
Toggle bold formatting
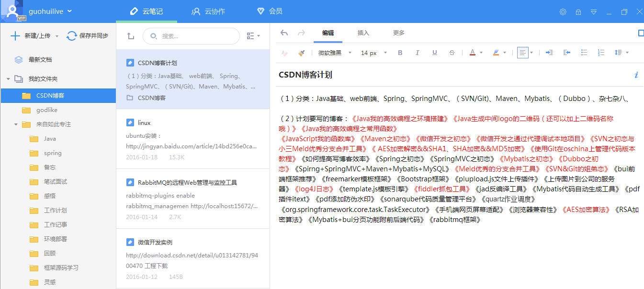[400, 53]
